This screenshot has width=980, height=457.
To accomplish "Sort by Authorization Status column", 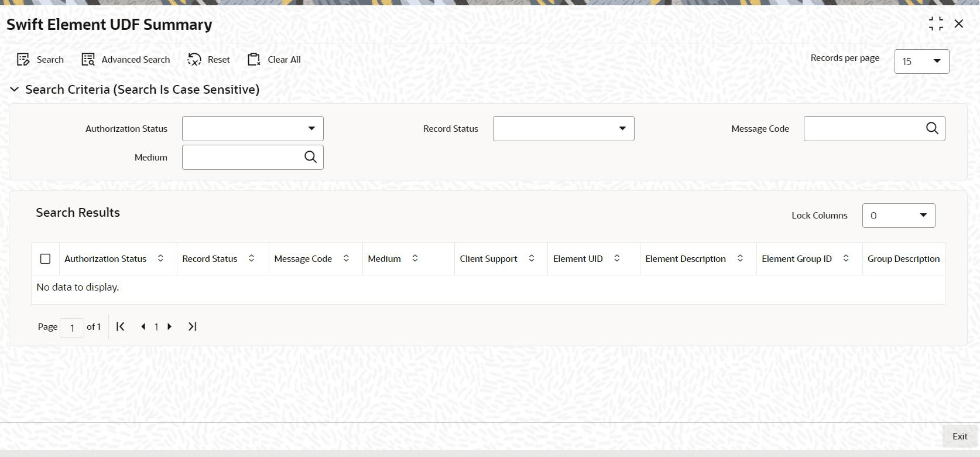I will tap(160, 258).
